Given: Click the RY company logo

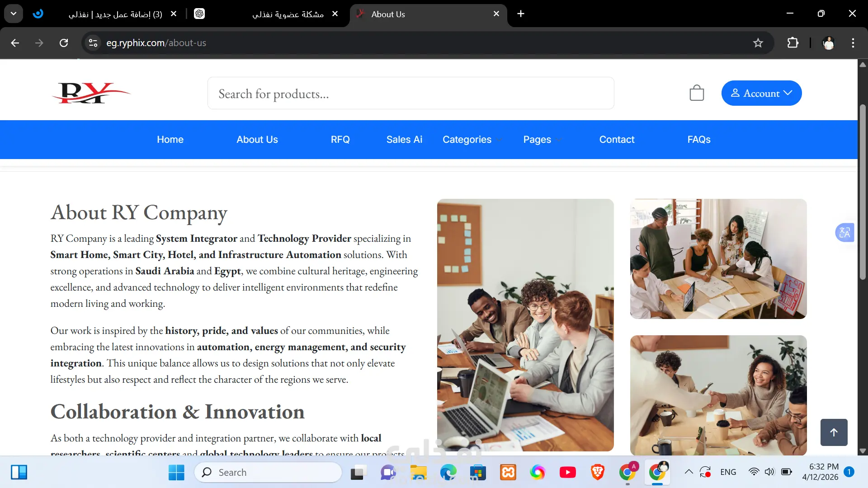Looking at the screenshot, I should point(91,93).
